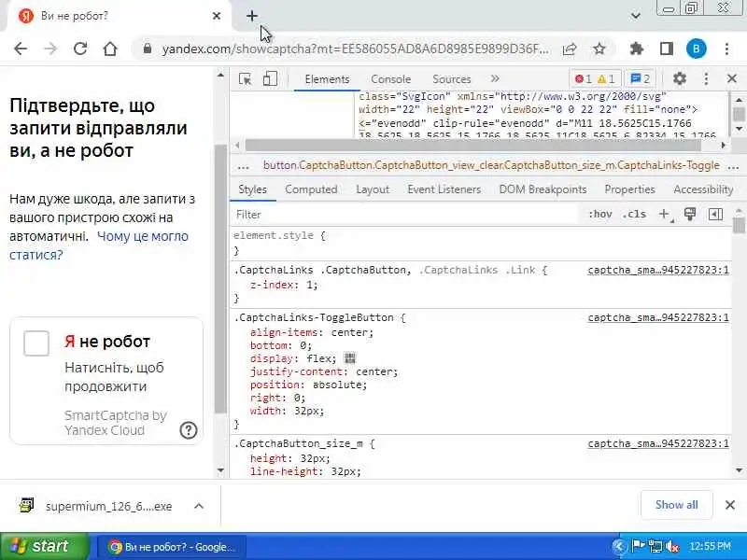Image resolution: width=747 pixels, height=560 pixels.
Task: Expand breadcrumb right ellipsis in DevTools
Action: pyautogui.click(x=733, y=167)
